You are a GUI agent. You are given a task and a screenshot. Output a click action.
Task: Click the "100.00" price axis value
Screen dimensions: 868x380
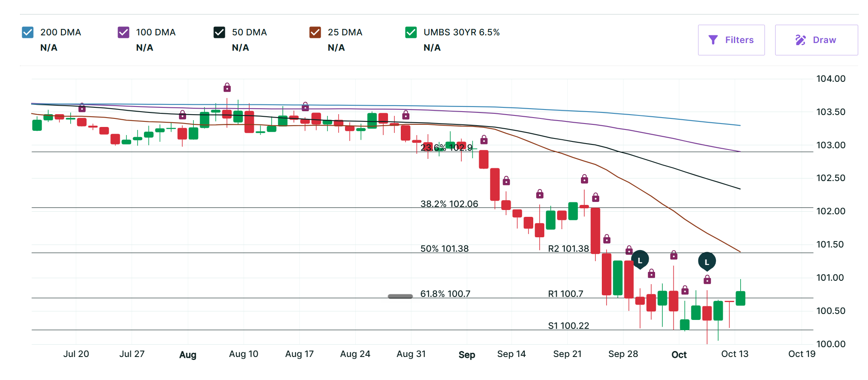tap(831, 344)
